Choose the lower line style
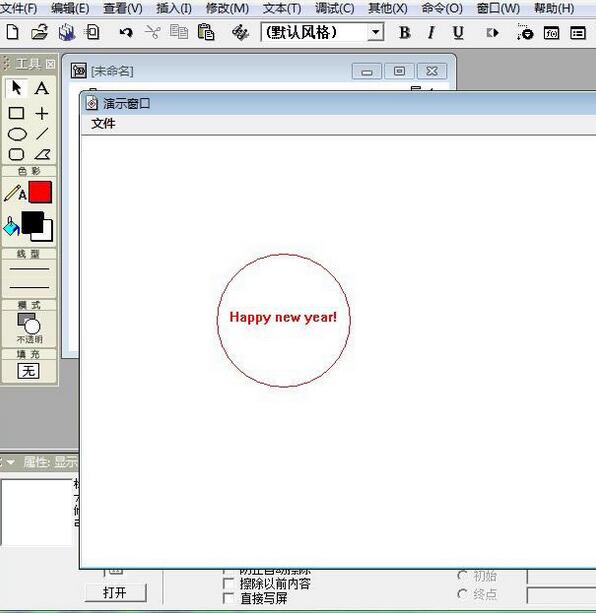The height and width of the screenshot is (613, 596). [29, 287]
